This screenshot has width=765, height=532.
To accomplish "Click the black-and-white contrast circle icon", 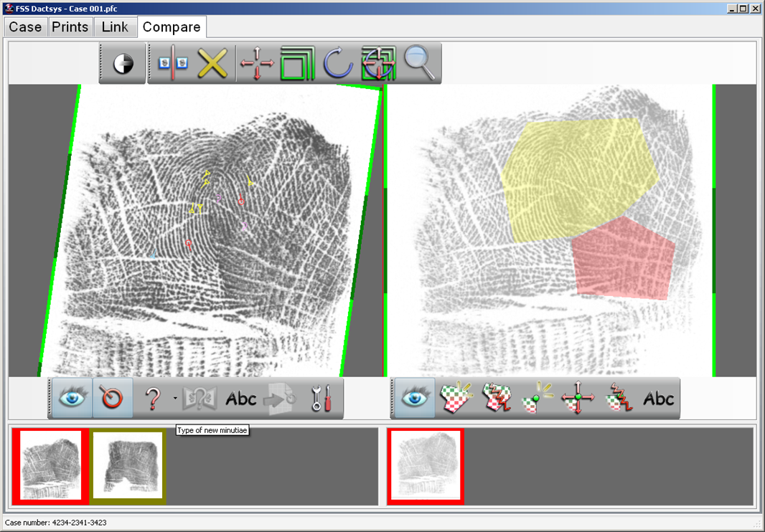I will pyautogui.click(x=123, y=63).
